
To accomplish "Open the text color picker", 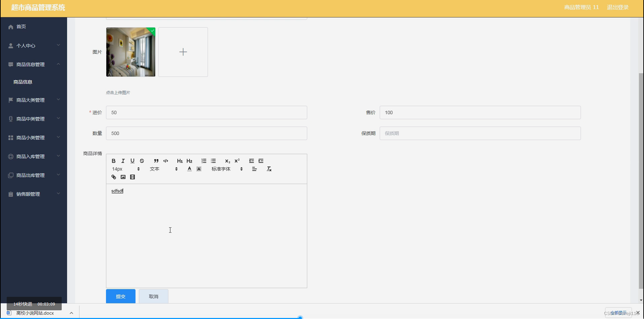I will point(189,169).
